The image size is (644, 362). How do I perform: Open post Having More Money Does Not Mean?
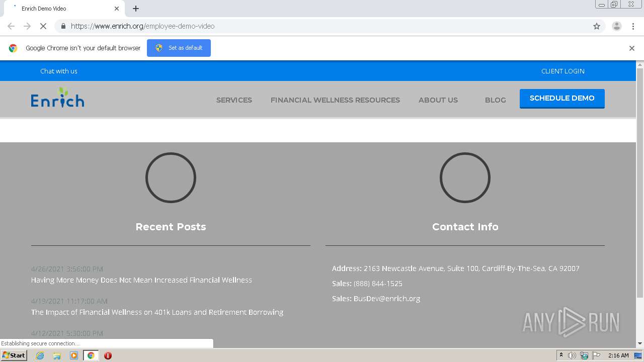(x=141, y=280)
